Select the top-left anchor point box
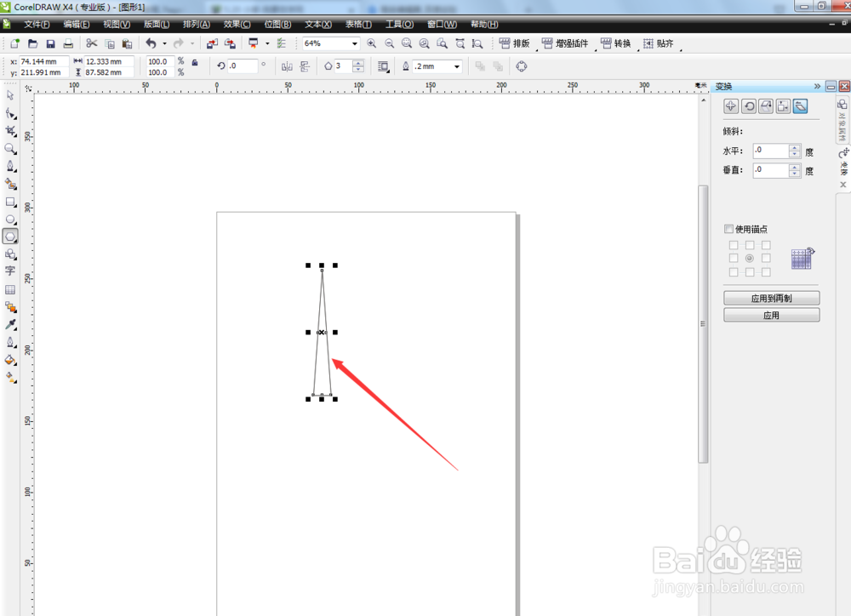 (x=734, y=245)
